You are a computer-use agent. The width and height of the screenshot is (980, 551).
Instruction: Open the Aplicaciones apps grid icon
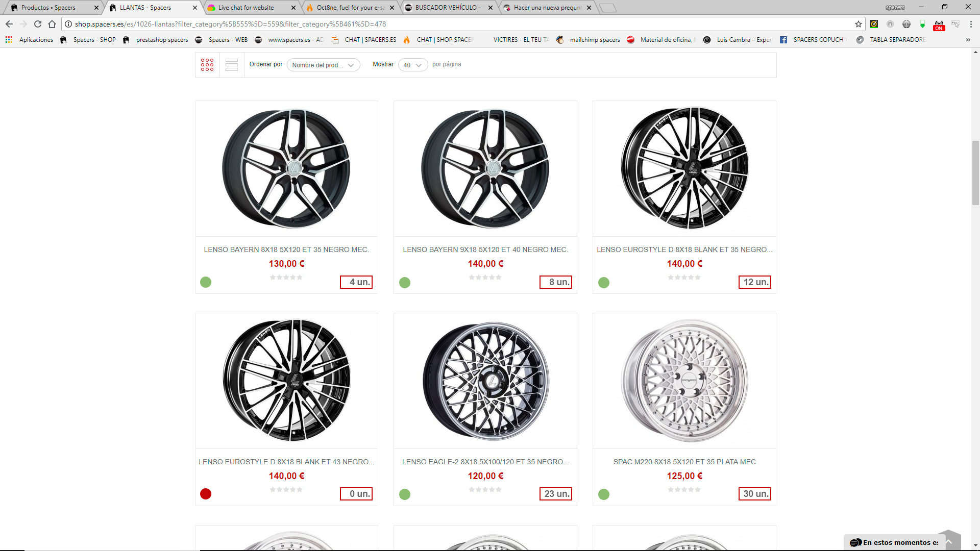(9, 40)
